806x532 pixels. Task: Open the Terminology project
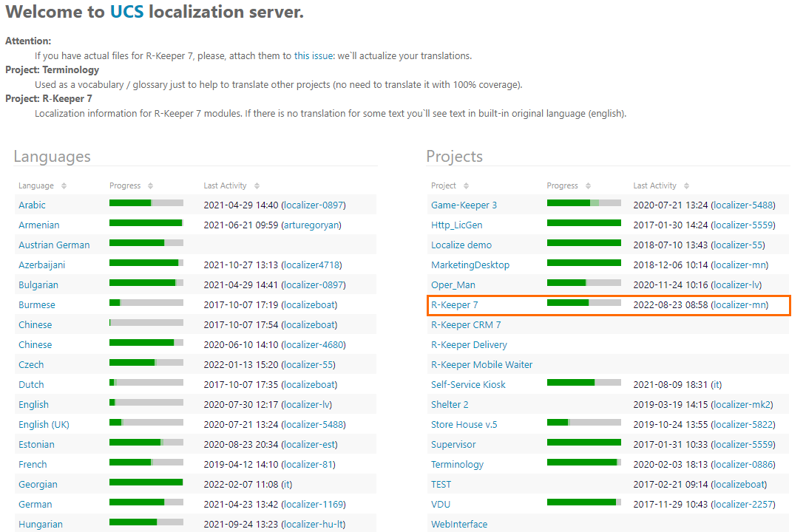458,465
